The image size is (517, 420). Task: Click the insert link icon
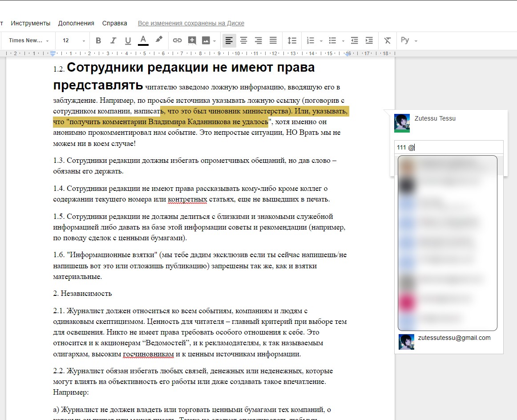click(177, 40)
